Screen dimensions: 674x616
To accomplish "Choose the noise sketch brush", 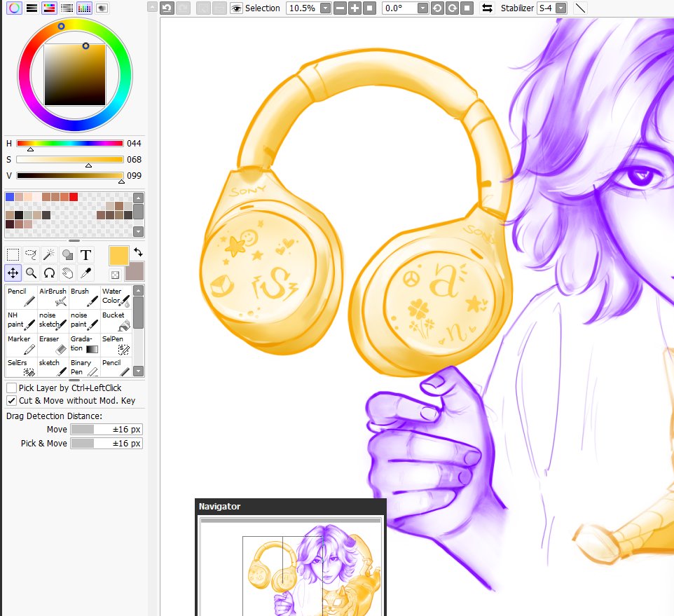I will [x=53, y=321].
